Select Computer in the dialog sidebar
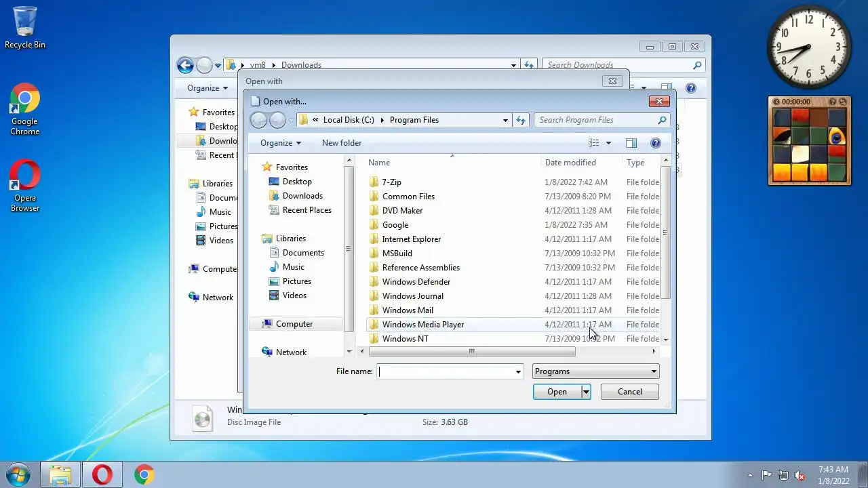The width and height of the screenshot is (868, 488). 294,324
